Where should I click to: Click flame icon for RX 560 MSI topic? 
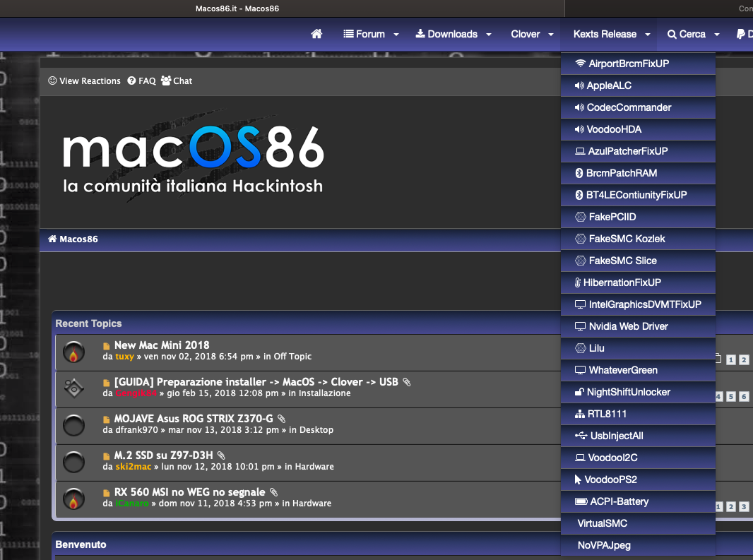[x=74, y=499]
